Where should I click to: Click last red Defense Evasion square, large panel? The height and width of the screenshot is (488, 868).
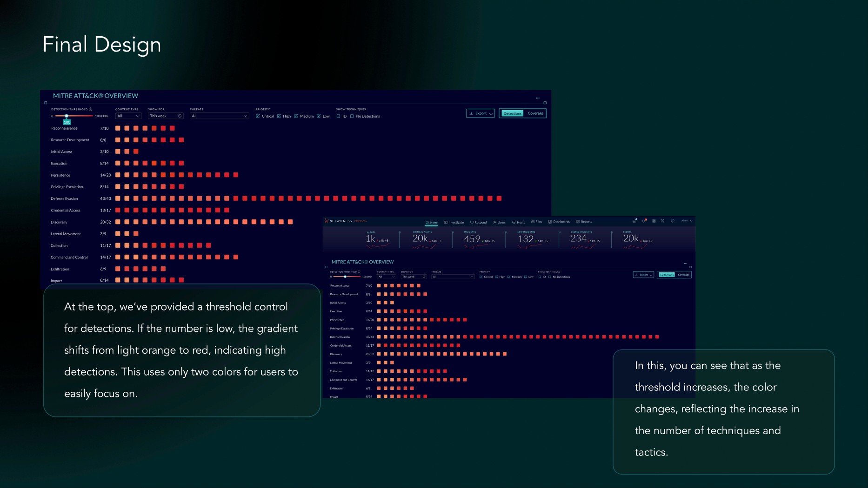pyautogui.click(x=499, y=198)
